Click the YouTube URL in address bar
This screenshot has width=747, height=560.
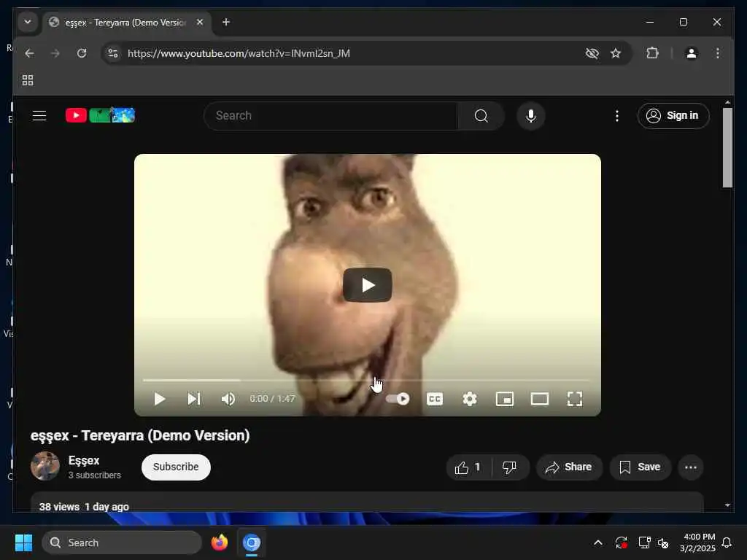click(239, 53)
